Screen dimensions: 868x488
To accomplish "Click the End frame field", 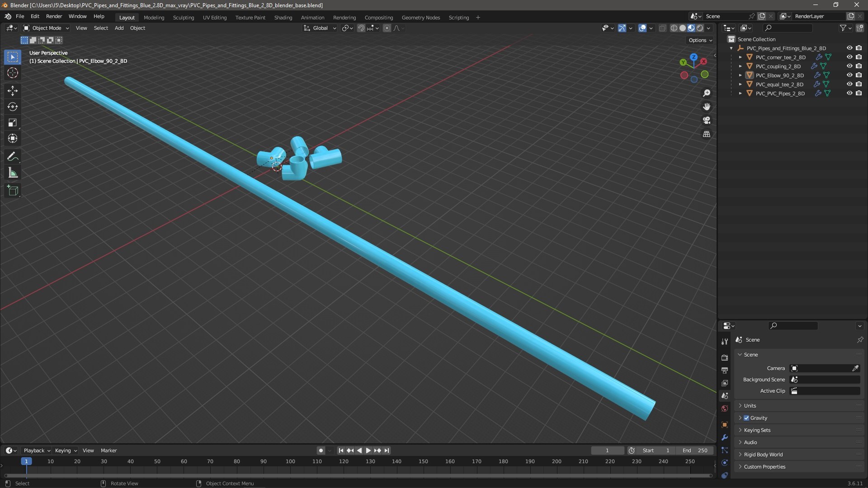I will (x=695, y=450).
